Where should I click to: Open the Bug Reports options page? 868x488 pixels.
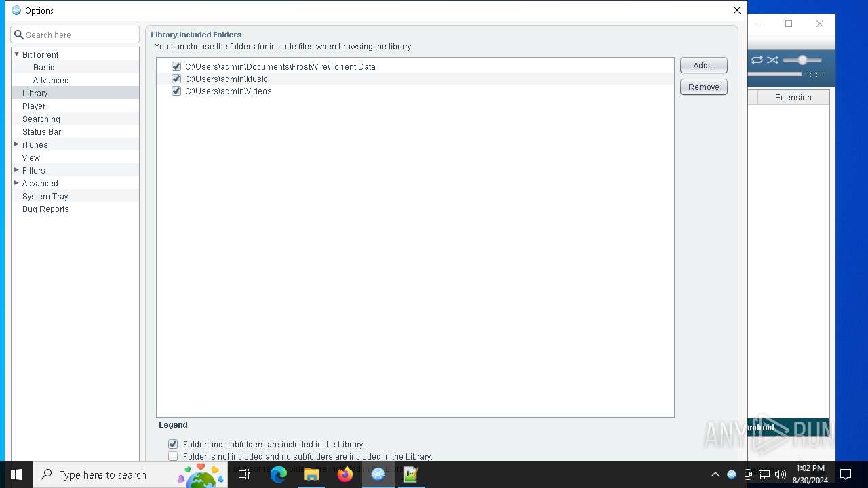pos(45,209)
